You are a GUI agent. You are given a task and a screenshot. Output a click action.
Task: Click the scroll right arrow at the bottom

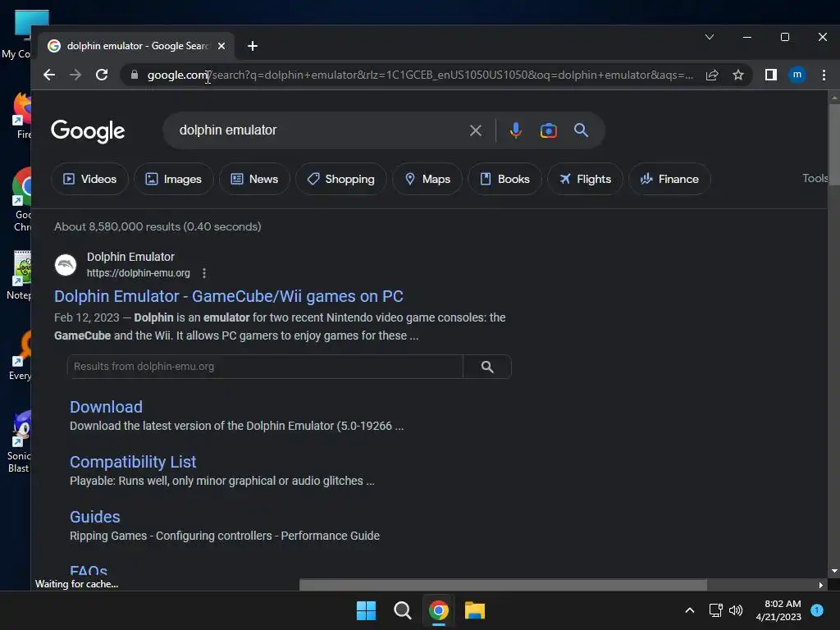(x=820, y=585)
